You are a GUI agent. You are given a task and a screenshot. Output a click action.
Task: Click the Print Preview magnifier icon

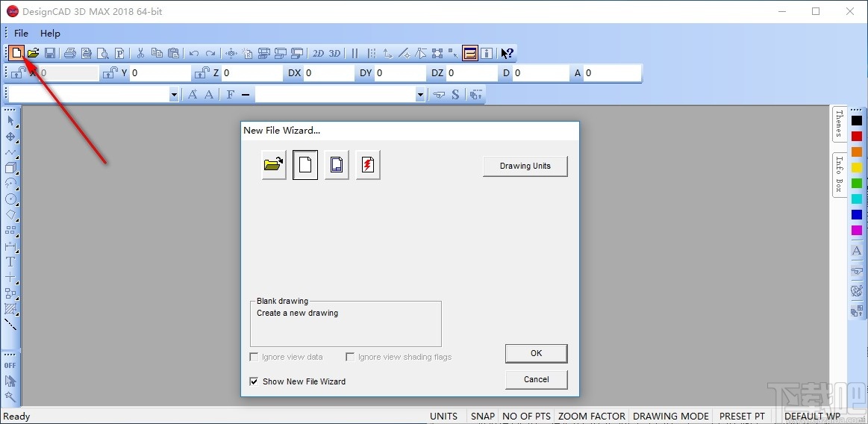(x=102, y=53)
